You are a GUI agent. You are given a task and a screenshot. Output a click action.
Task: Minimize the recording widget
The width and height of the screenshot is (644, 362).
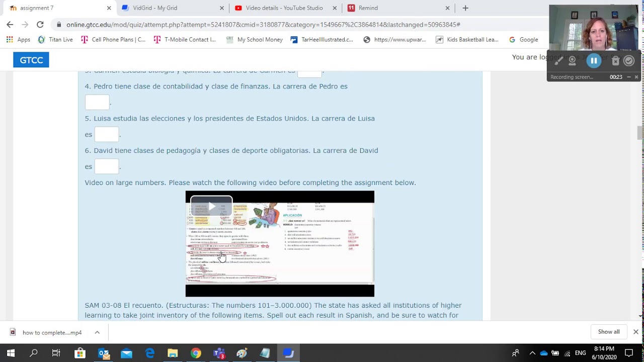click(628, 77)
